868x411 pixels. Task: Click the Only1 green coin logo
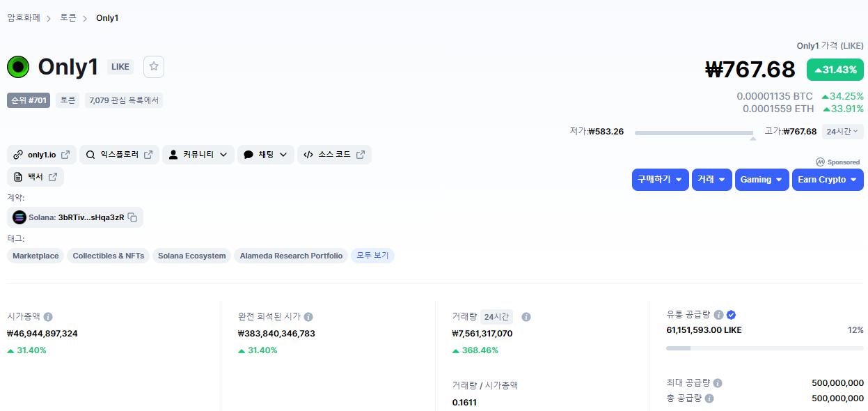[18, 67]
